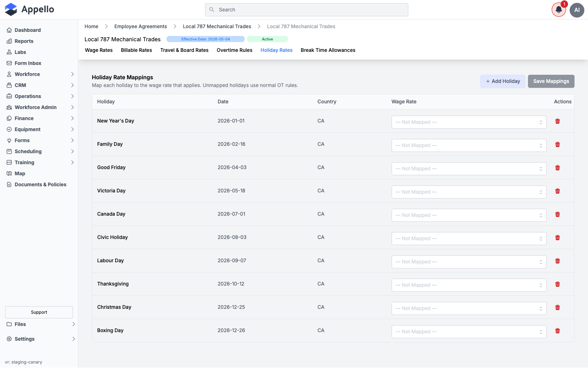Go to Employee Agreements breadcrumb
The image size is (588, 375).
140,27
